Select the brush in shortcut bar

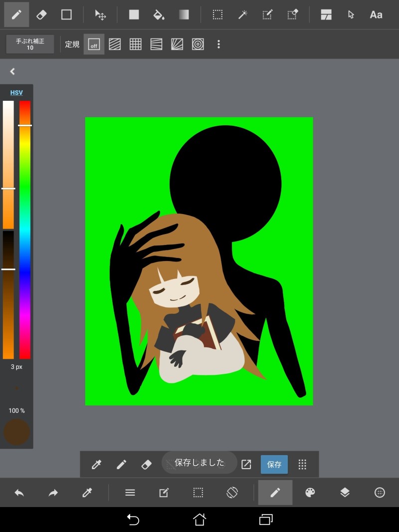coord(121,464)
